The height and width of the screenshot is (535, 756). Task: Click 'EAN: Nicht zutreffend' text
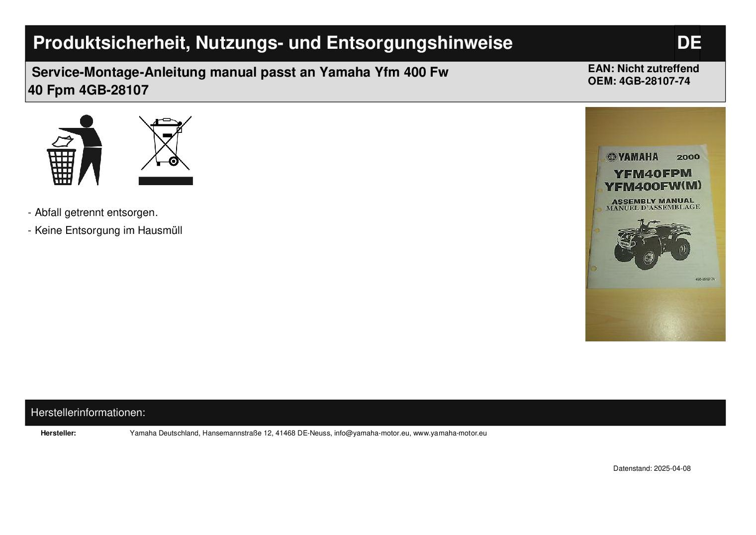click(643, 69)
